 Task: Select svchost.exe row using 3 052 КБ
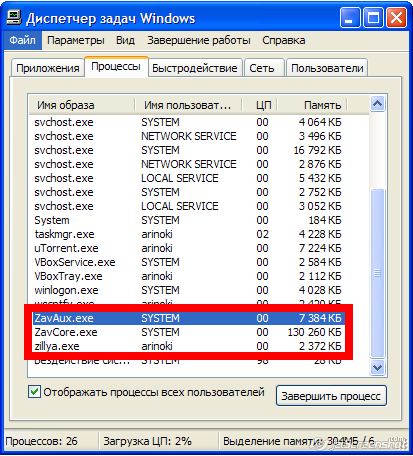(188, 206)
